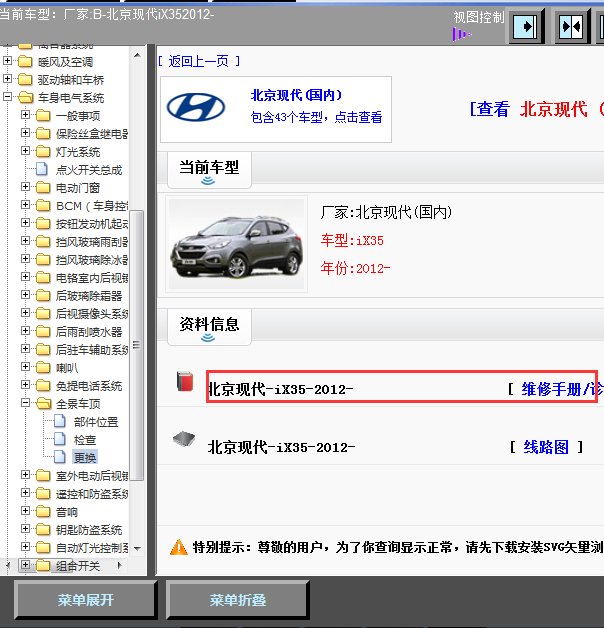Expand the 钥匙防盗系统 tree node

click(25, 529)
